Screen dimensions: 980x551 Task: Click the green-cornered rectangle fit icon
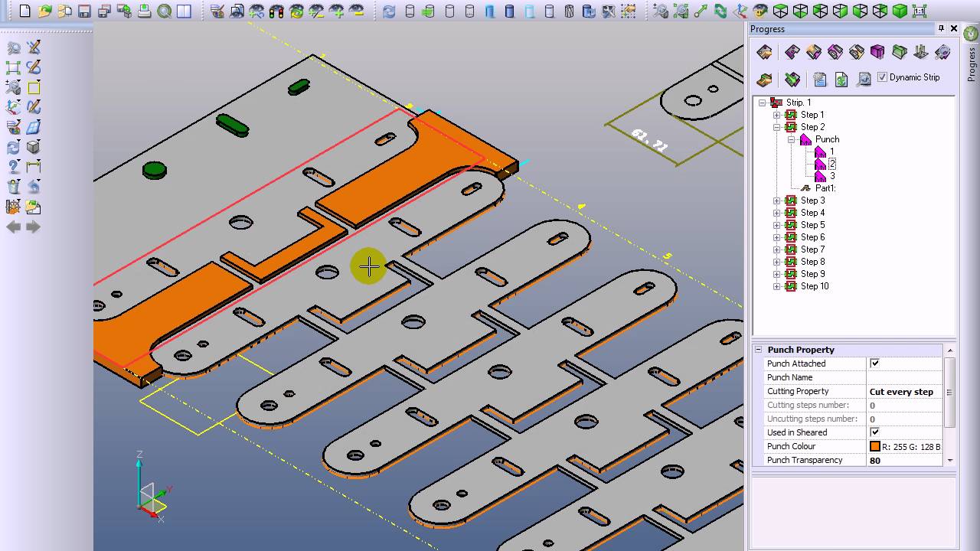[x=13, y=67]
